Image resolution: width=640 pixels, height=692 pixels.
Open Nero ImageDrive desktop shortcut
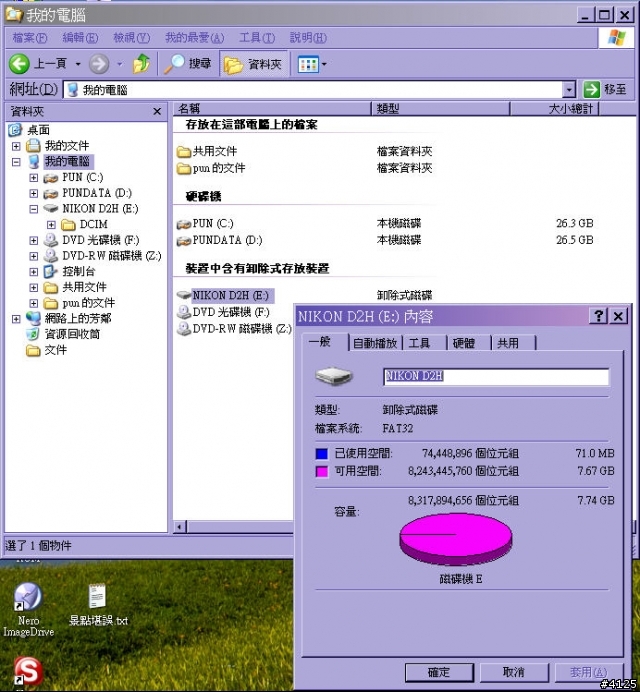[28, 610]
